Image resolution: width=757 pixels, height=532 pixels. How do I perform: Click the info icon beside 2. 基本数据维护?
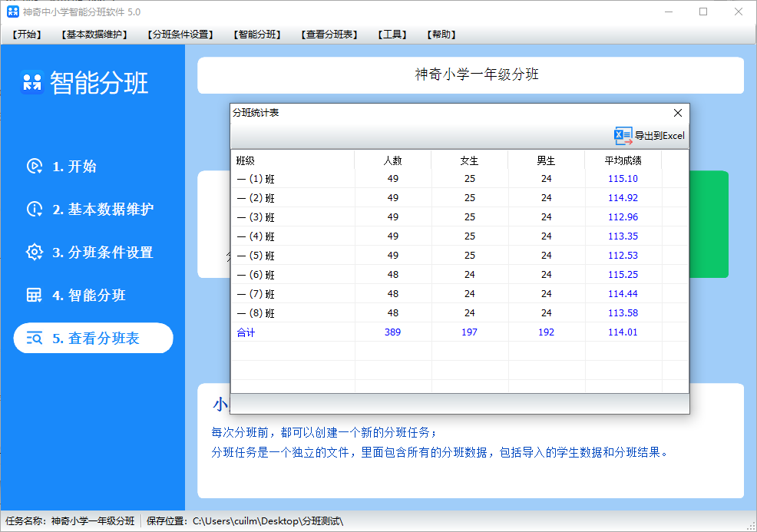(x=35, y=209)
